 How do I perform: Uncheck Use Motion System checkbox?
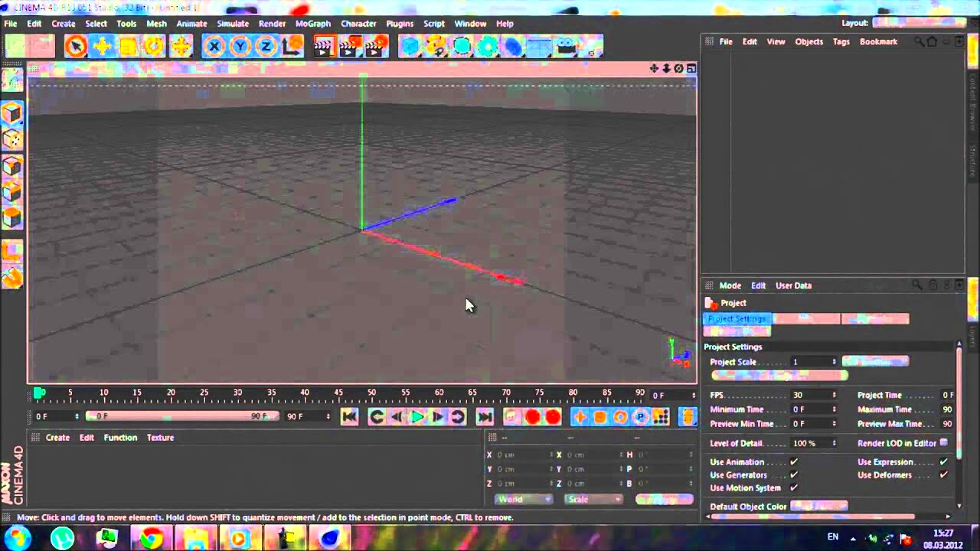794,487
